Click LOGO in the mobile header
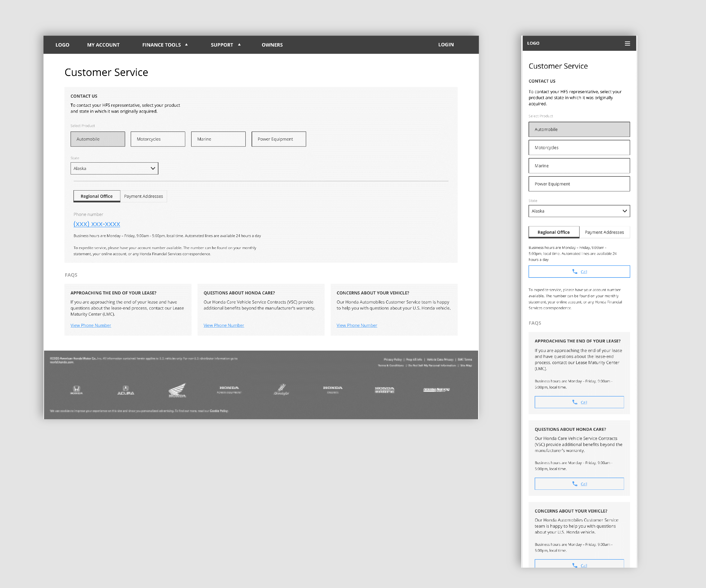Viewport: 706px width, 588px height. tap(533, 43)
